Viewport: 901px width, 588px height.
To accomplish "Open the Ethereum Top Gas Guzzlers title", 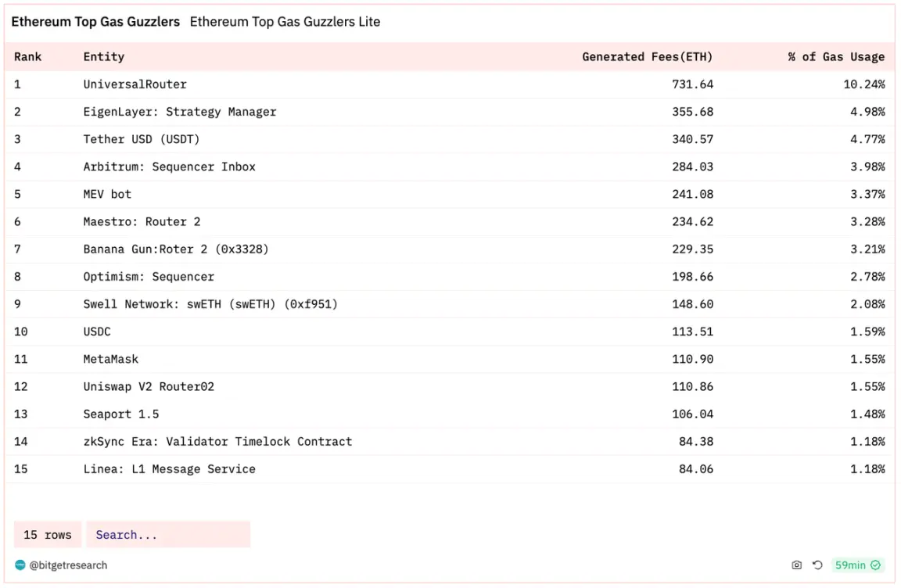I will click(95, 22).
